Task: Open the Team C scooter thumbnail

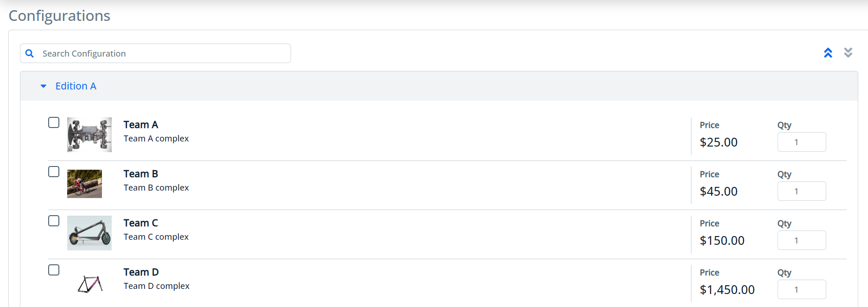Action: tap(89, 233)
